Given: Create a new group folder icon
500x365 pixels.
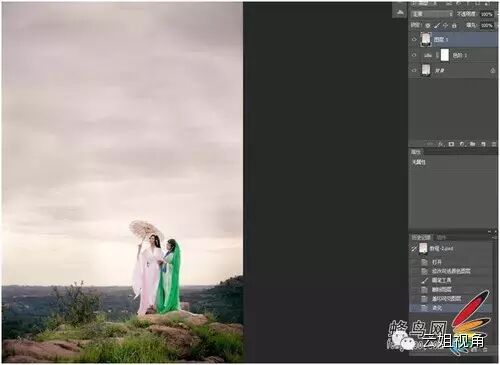Looking at the screenshot, I should [x=472, y=144].
